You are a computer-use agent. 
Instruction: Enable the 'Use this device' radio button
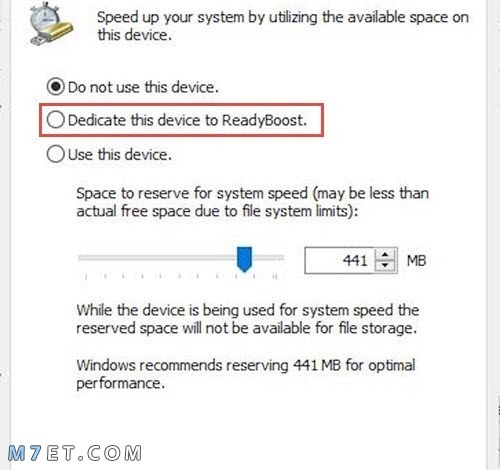[x=55, y=154]
